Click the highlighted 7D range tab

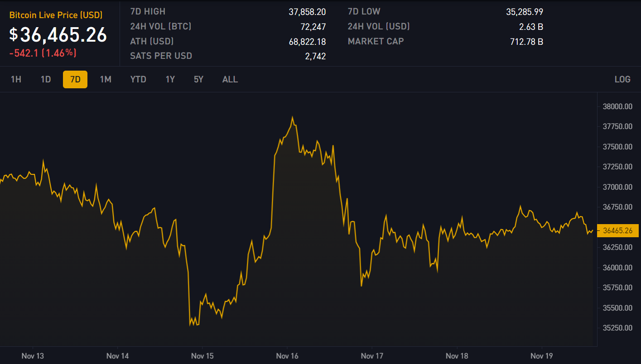(75, 79)
